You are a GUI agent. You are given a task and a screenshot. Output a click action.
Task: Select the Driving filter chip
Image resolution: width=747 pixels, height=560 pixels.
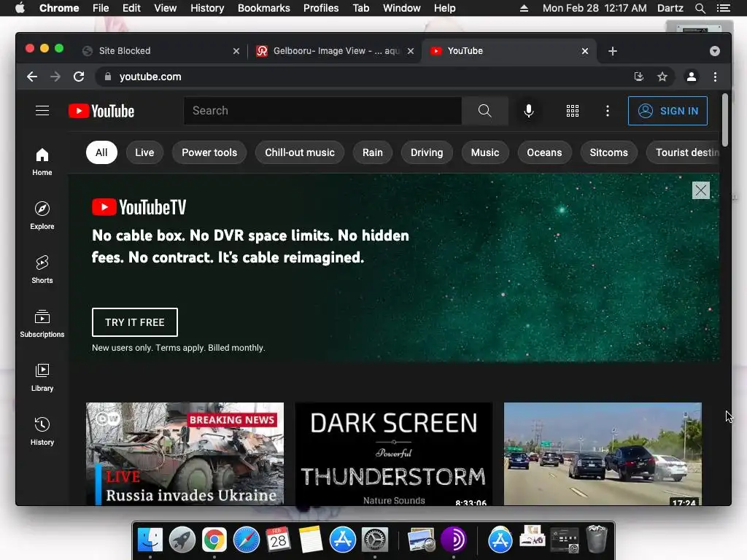click(x=427, y=153)
